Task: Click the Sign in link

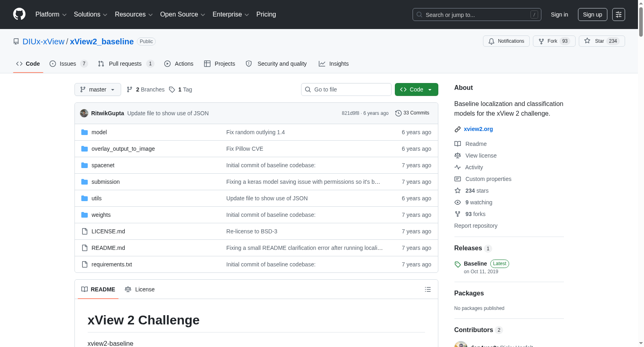Action: click(559, 15)
